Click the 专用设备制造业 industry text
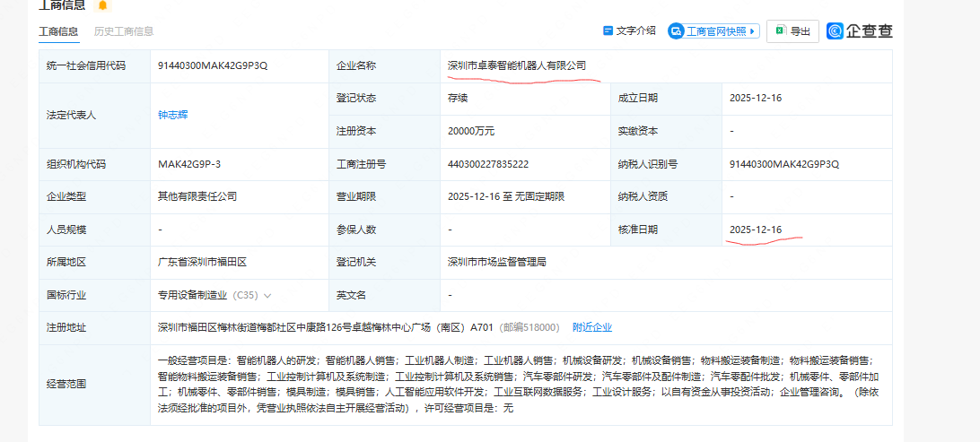Viewport: 980px width, 442px height. (x=192, y=295)
